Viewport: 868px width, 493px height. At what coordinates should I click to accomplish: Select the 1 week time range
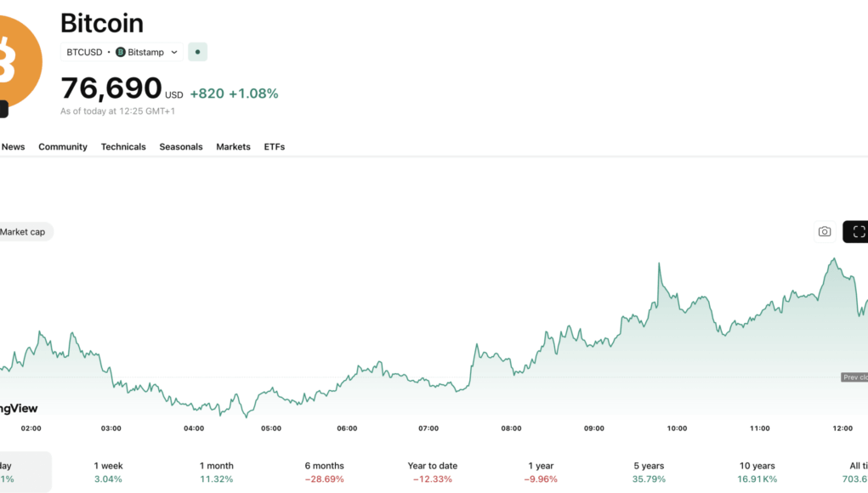(x=107, y=472)
